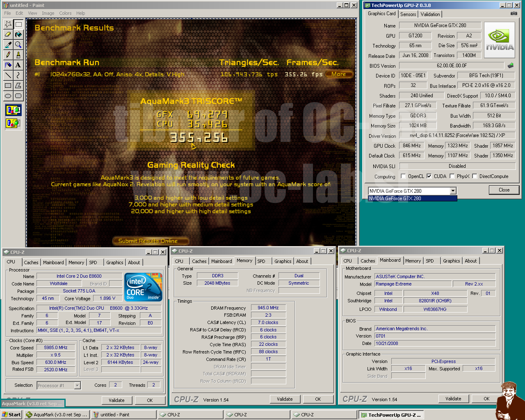This screenshot has height=420, width=525.
Task: Choose the straight Line tool
Action: [x=8, y=75]
